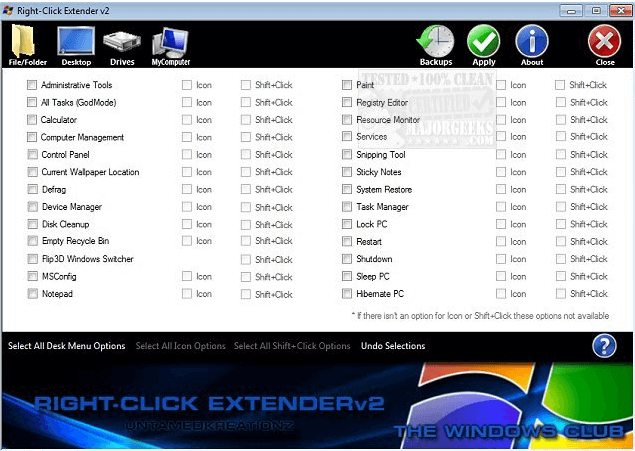Check Hibernate PC option
635x451 pixels.
click(x=347, y=294)
